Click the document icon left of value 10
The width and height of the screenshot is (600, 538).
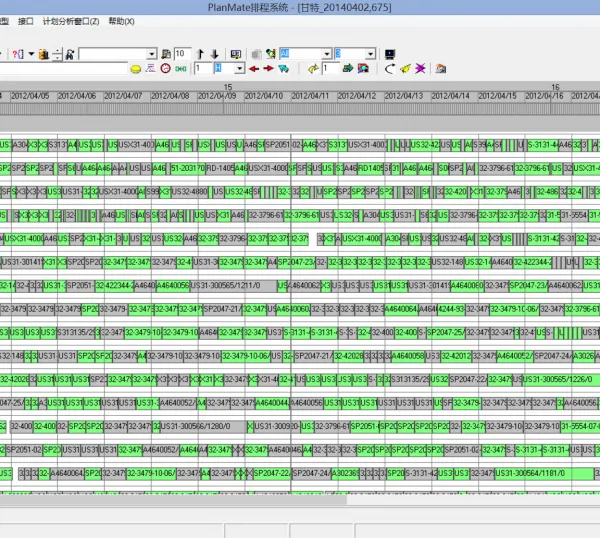(166, 54)
